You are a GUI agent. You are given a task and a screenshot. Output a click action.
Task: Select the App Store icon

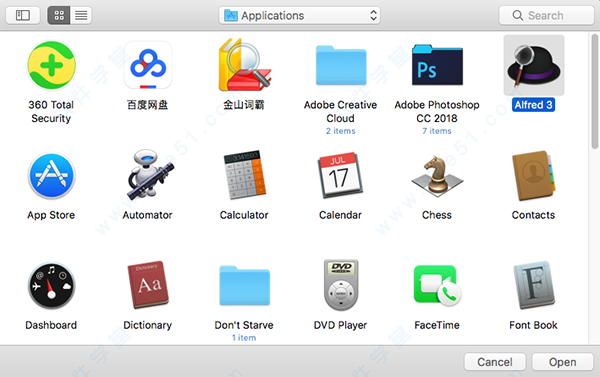pos(51,176)
